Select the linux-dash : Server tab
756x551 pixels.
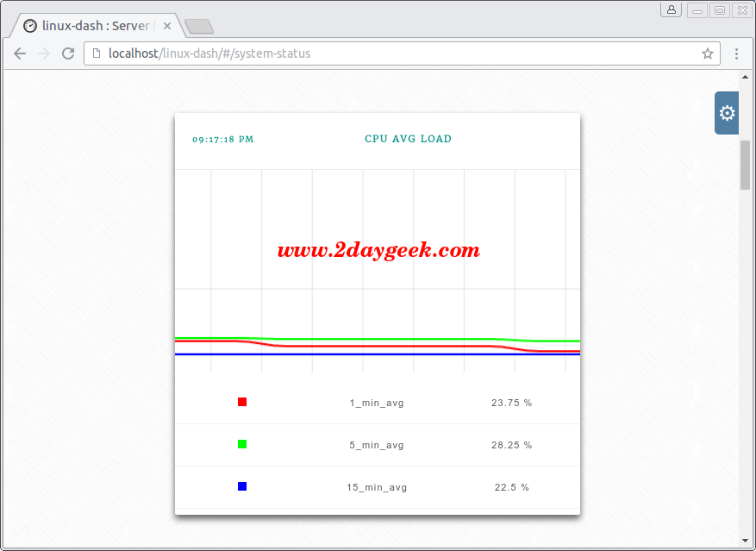97,26
